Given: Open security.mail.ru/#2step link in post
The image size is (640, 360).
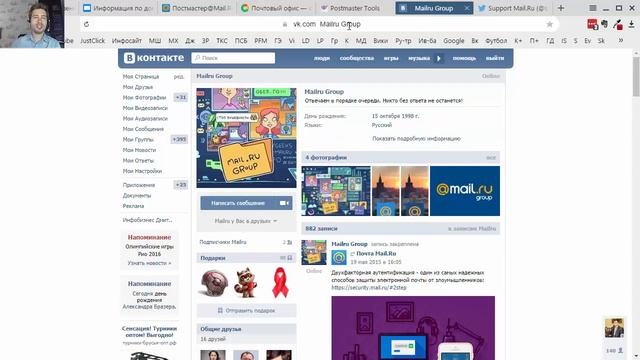Looking at the screenshot, I should [x=369, y=287].
